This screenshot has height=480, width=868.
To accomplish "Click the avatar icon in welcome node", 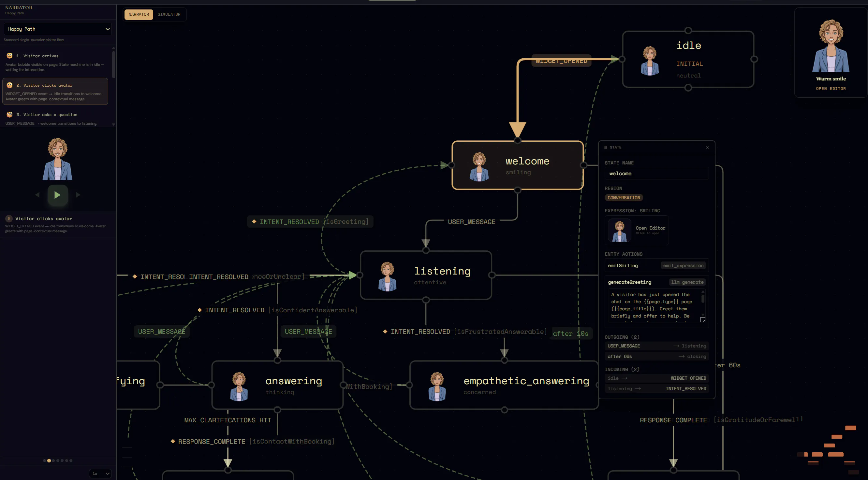I will [479, 167].
